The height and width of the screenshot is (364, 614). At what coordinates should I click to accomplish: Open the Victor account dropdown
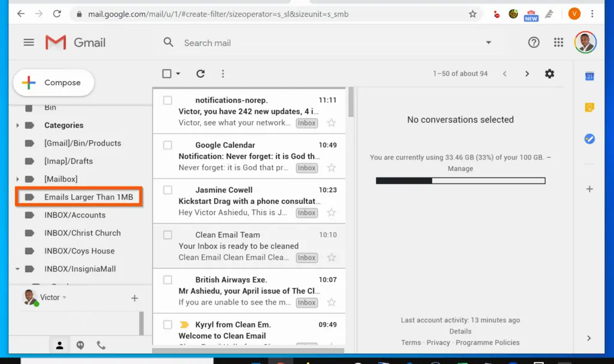pyautogui.click(x=64, y=297)
